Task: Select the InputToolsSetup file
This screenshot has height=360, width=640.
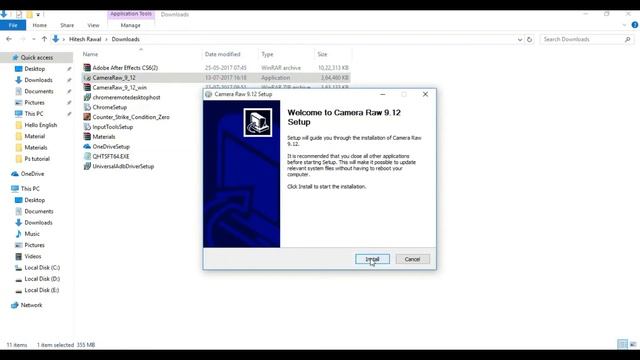Action: tap(113, 127)
